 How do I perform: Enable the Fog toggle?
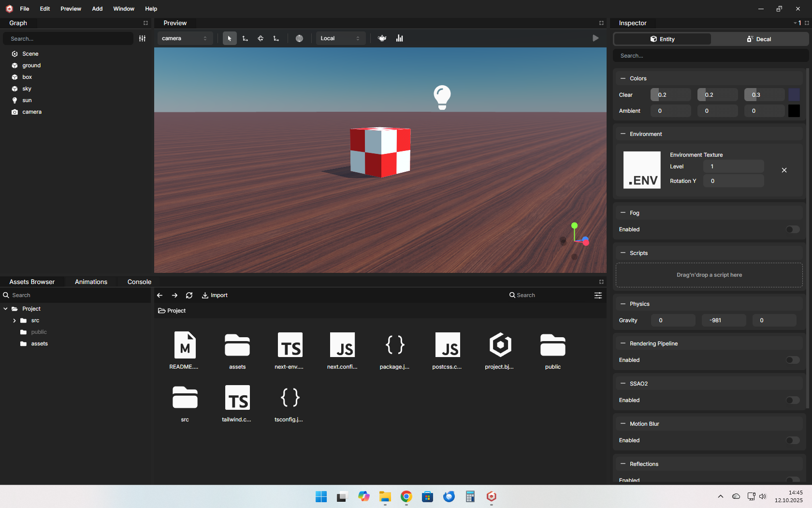792,229
